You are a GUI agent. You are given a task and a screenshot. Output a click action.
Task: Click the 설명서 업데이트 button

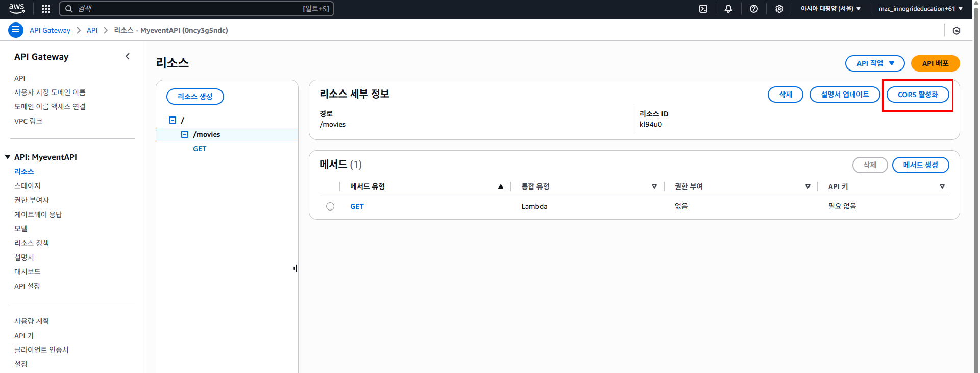point(845,95)
